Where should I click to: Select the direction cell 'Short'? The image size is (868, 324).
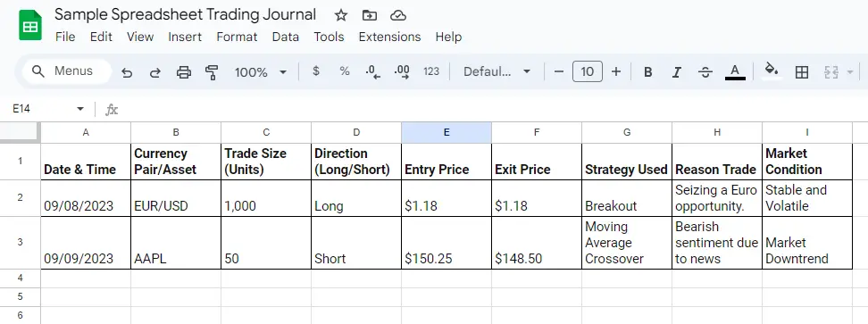point(356,243)
